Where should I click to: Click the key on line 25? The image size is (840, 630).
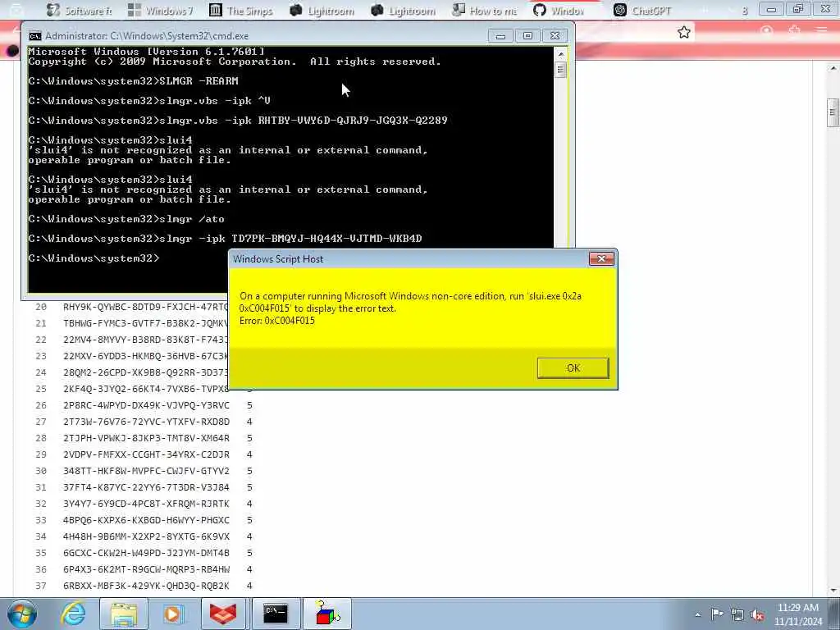click(x=145, y=389)
